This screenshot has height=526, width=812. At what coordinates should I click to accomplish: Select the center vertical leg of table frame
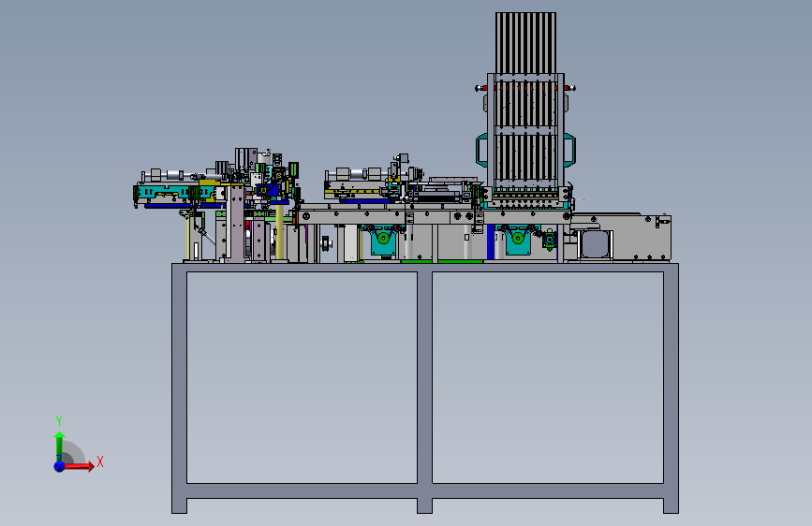[424, 388]
